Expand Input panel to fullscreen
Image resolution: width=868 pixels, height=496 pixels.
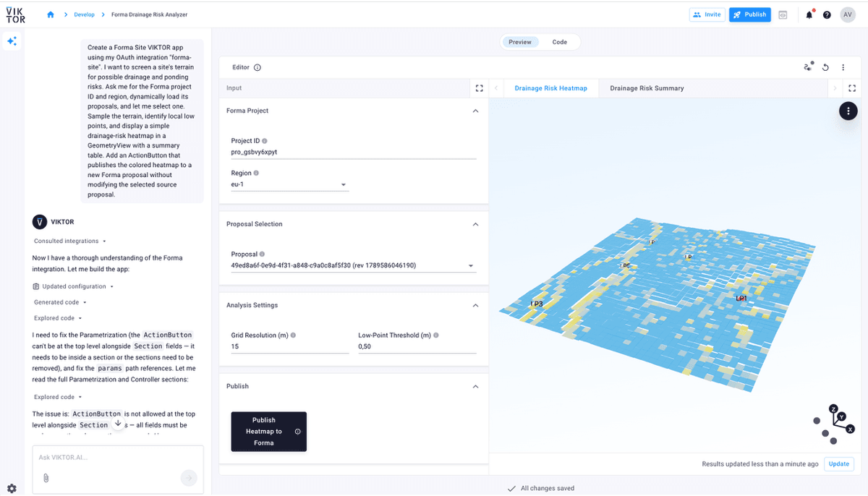click(479, 88)
